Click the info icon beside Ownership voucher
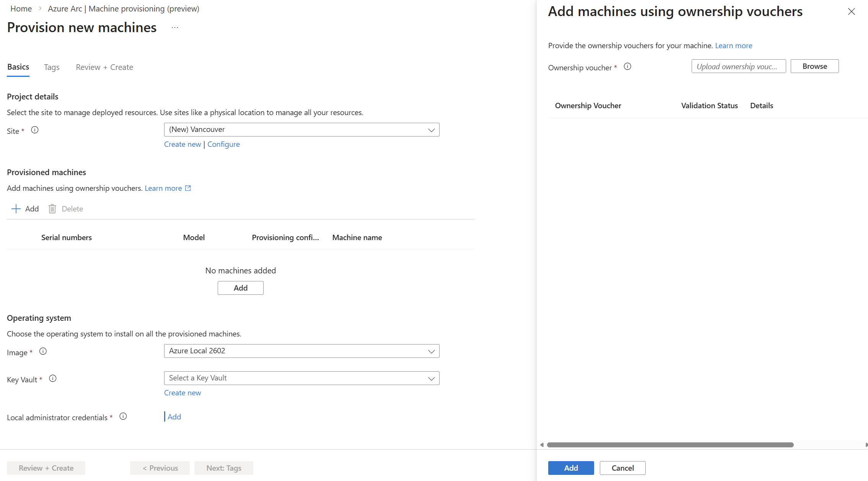This screenshot has height=481, width=868. (x=627, y=67)
